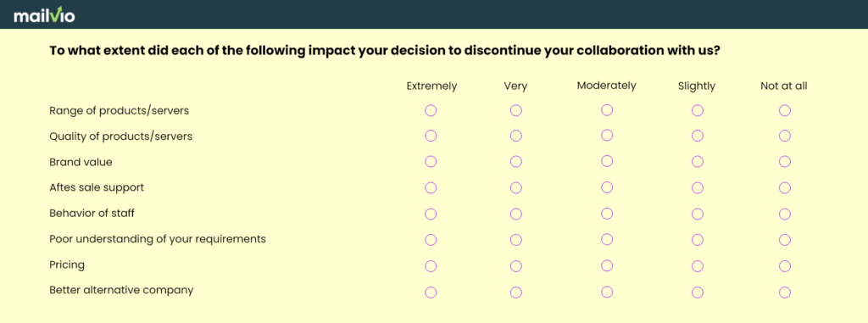Choose Slightly for Quality of products/servers
The image size is (868, 323).
tap(698, 136)
